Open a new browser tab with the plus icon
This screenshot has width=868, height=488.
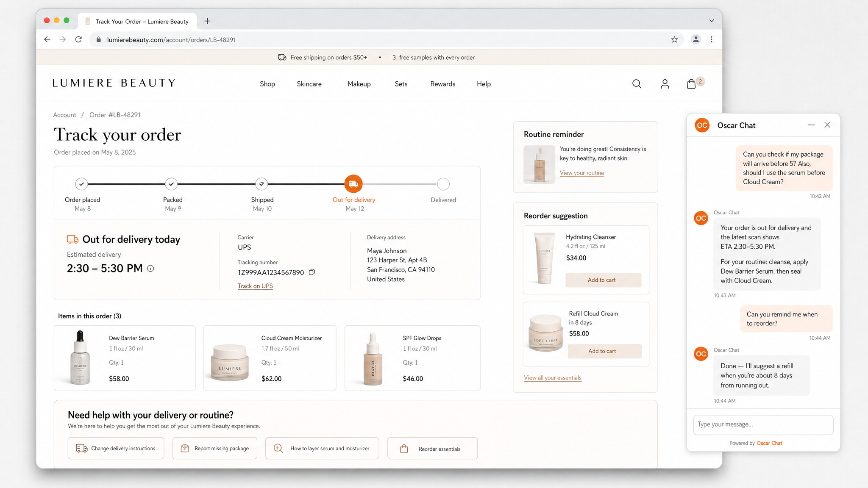click(x=207, y=21)
